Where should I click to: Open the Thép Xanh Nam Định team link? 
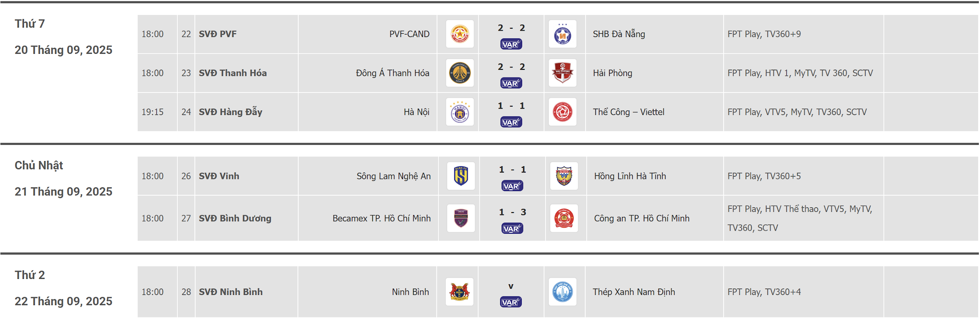(x=634, y=292)
